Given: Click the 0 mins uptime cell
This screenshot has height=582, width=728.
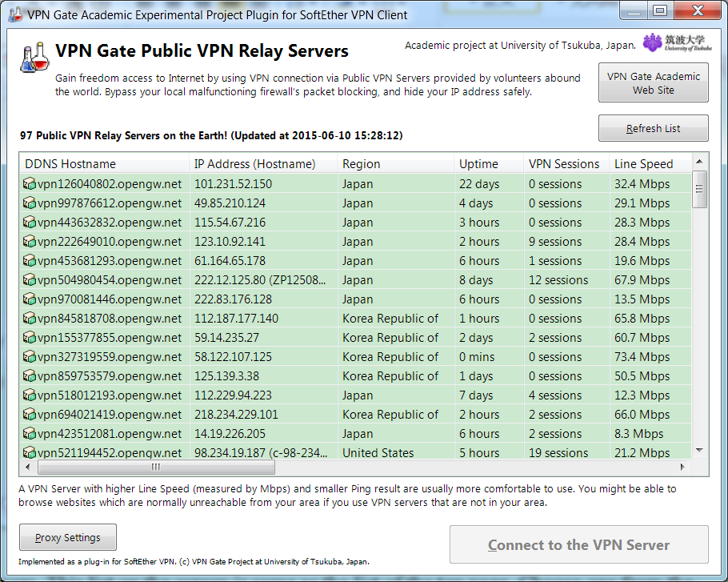Looking at the screenshot, I should tap(477, 357).
